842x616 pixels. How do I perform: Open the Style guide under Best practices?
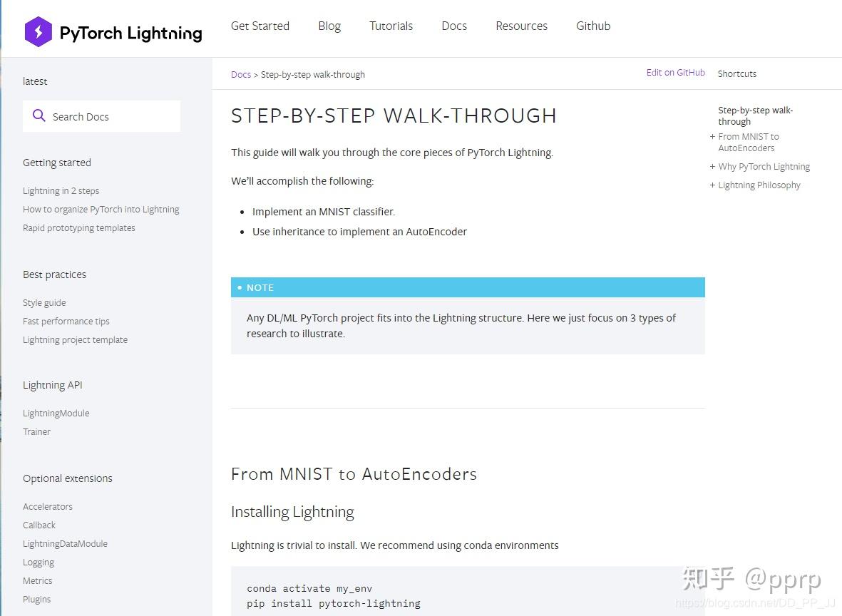coord(43,302)
